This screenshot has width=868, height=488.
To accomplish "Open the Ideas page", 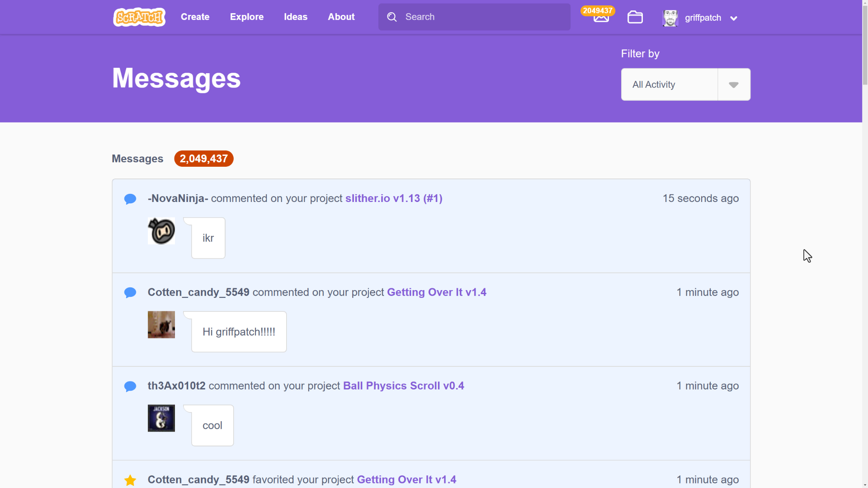I will pos(296,17).
